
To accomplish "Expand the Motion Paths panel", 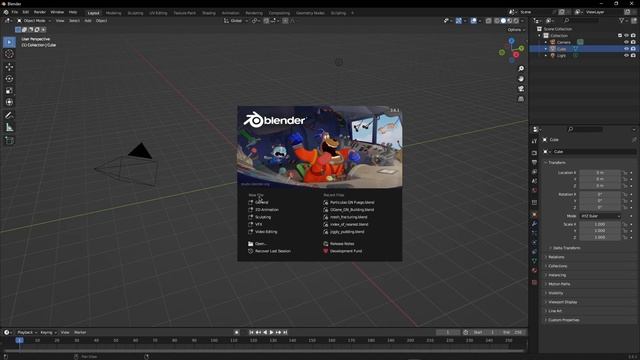I will (558, 284).
